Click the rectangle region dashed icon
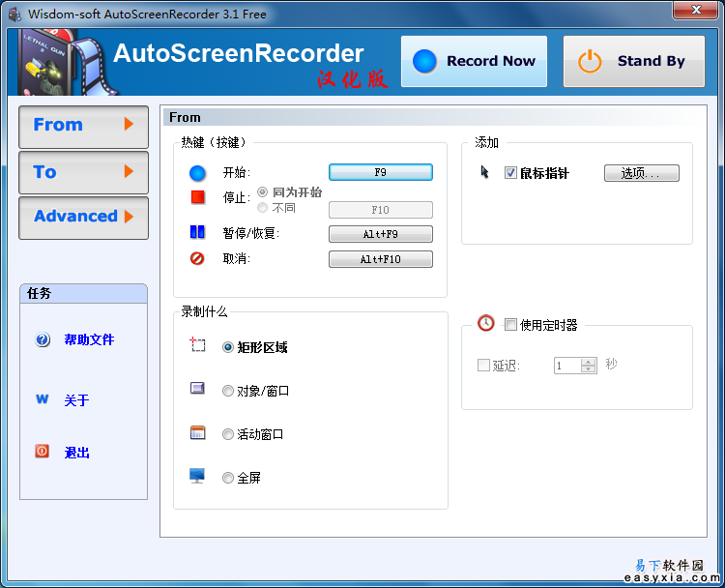This screenshot has width=725, height=588. point(197,344)
